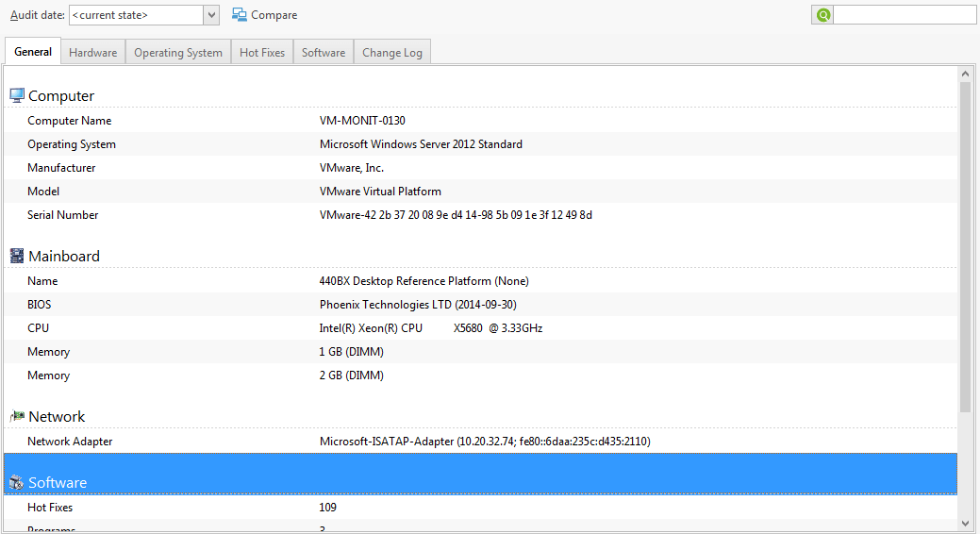The height and width of the screenshot is (534, 980).
Task: Click the Compare button
Action: pyautogui.click(x=265, y=15)
